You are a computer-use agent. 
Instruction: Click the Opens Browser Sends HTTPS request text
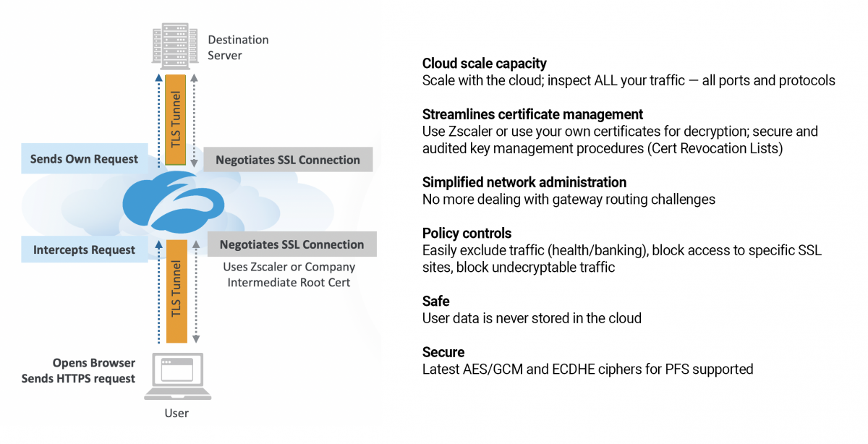coord(78,370)
